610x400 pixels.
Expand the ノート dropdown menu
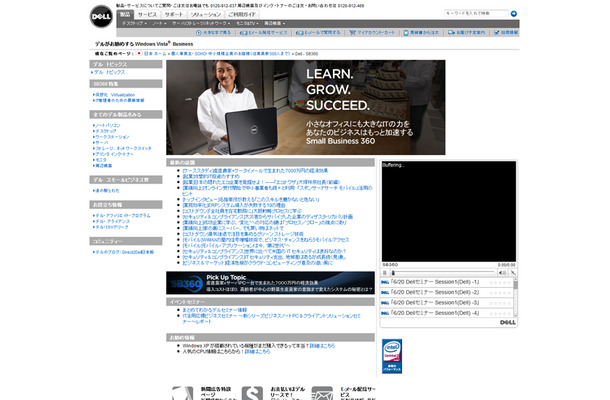click(x=159, y=23)
